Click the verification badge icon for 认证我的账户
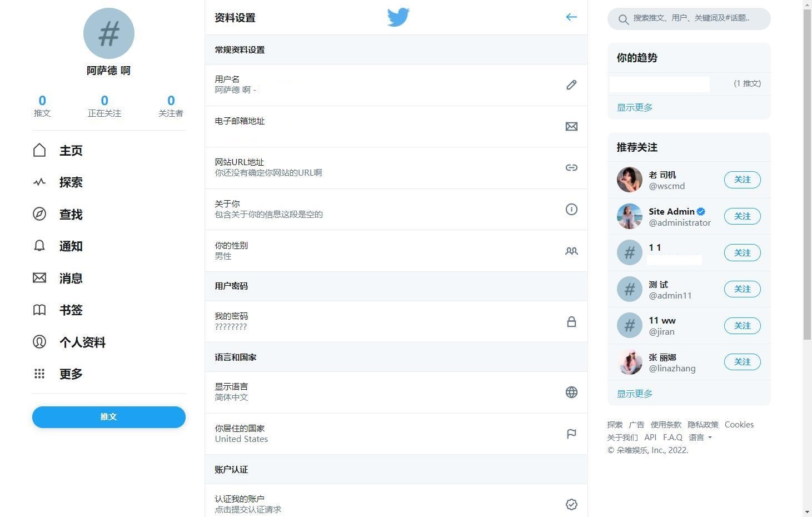812x517 pixels. pyautogui.click(x=571, y=504)
